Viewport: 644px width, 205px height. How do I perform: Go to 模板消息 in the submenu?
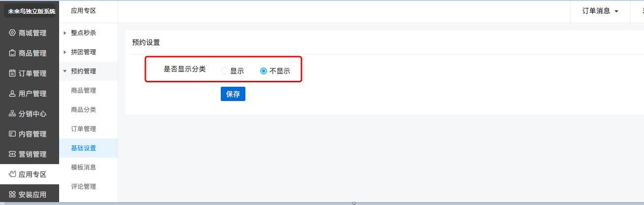[83, 168]
